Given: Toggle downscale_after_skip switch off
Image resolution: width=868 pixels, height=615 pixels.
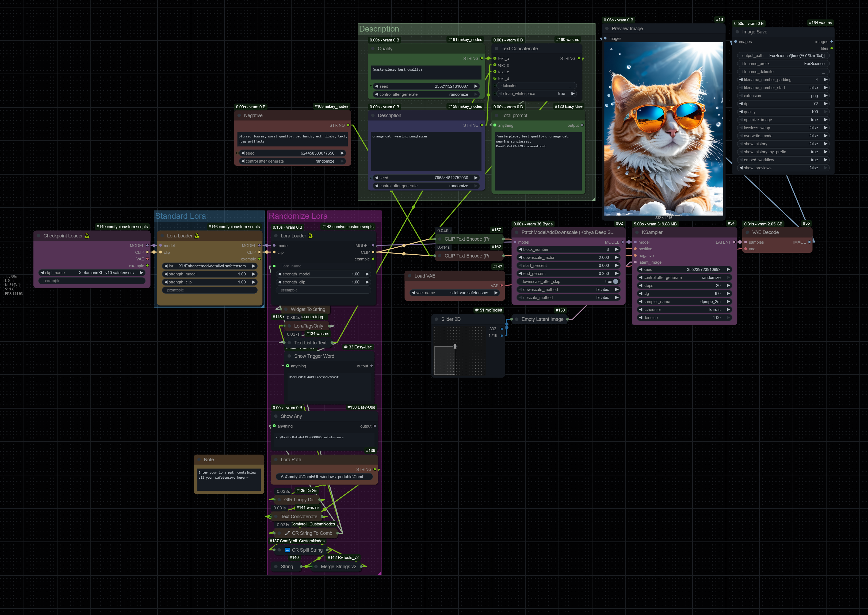Looking at the screenshot, I should [x=615, y=281].
